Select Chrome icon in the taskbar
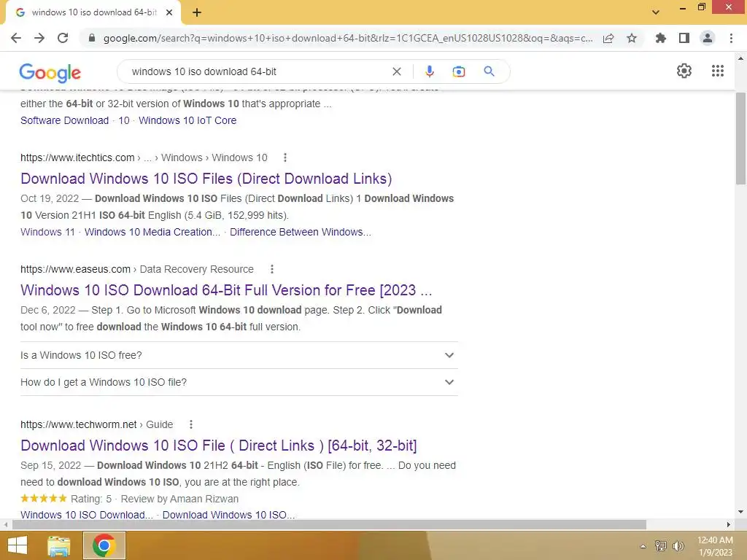747x560 pixels. click(104, 545)
